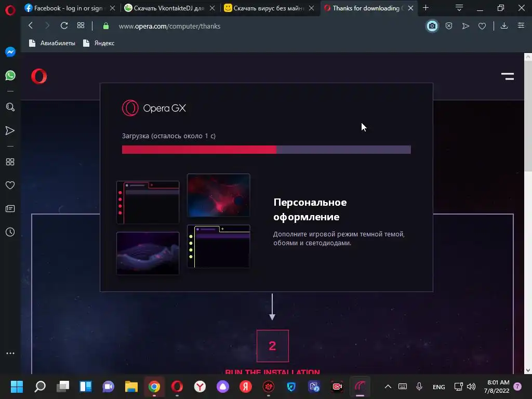
Task: Open the notification center badge
Action: (517, 387)
